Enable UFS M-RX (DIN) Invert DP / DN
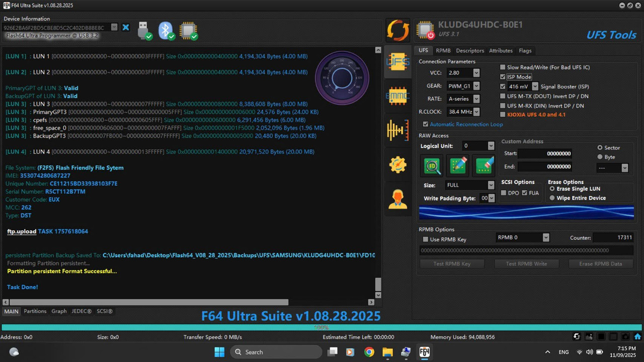Image resolution: width=644 pixels, height=362 pixels. pos(503,106)
